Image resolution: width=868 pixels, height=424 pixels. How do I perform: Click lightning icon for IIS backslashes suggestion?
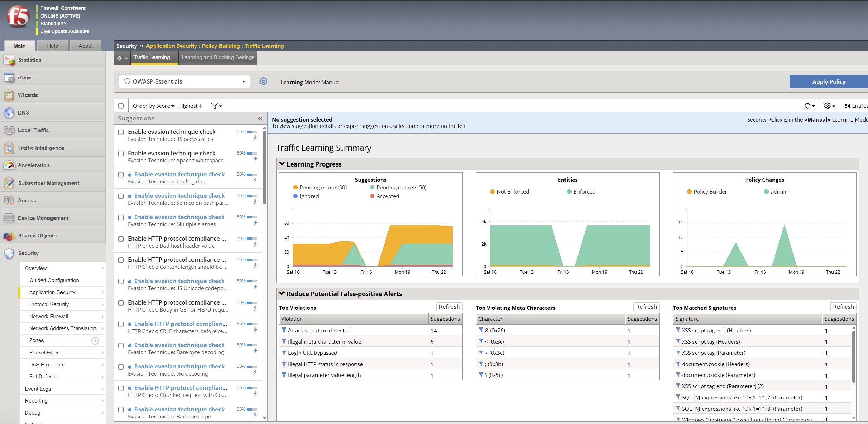[255, 138]
